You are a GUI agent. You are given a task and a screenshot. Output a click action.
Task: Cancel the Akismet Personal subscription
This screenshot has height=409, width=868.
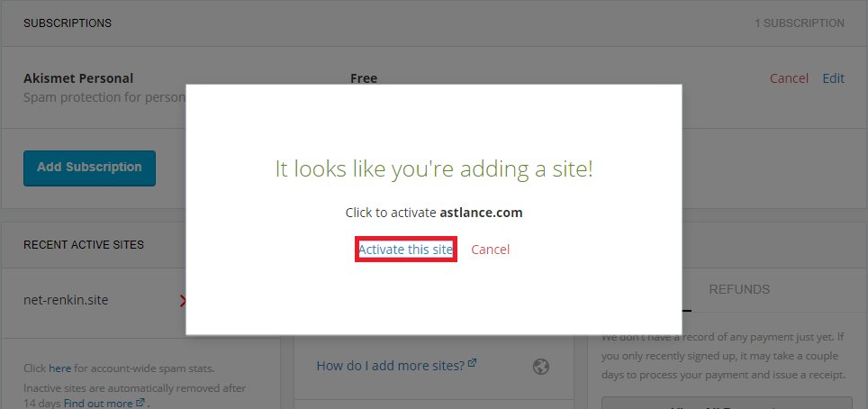(x=789, y=78)
